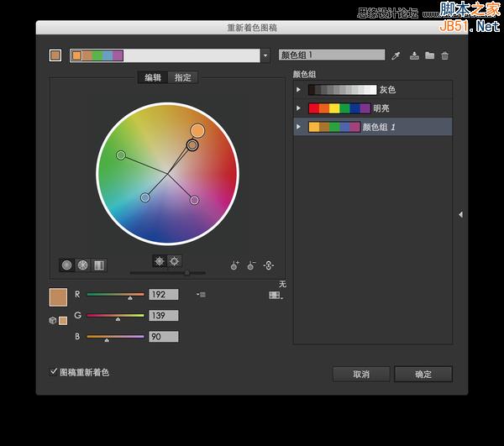Viewport: 504px width, 446px height.
Task: Click large current color swatch beside R
Action: [58, 297]
